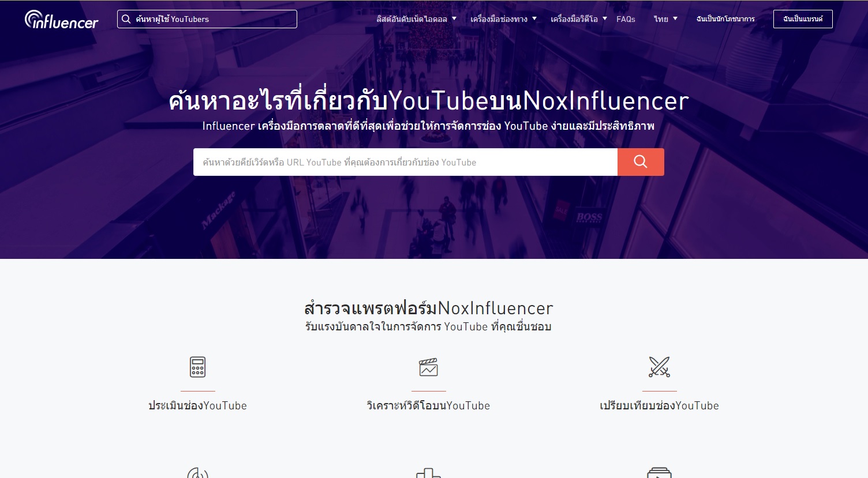
Task: Click the partially visible bar chart icon
Action: tap(428, 473)
